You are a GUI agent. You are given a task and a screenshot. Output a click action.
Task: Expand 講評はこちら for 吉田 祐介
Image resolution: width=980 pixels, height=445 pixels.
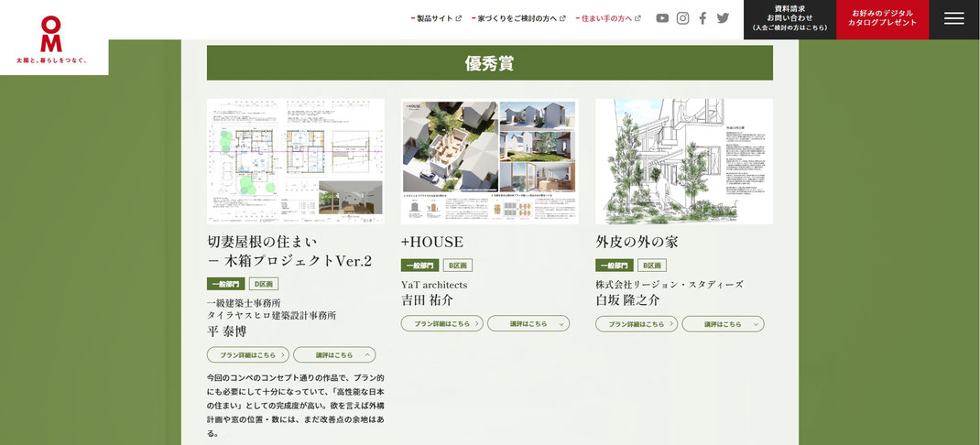(x=528, y=323)
